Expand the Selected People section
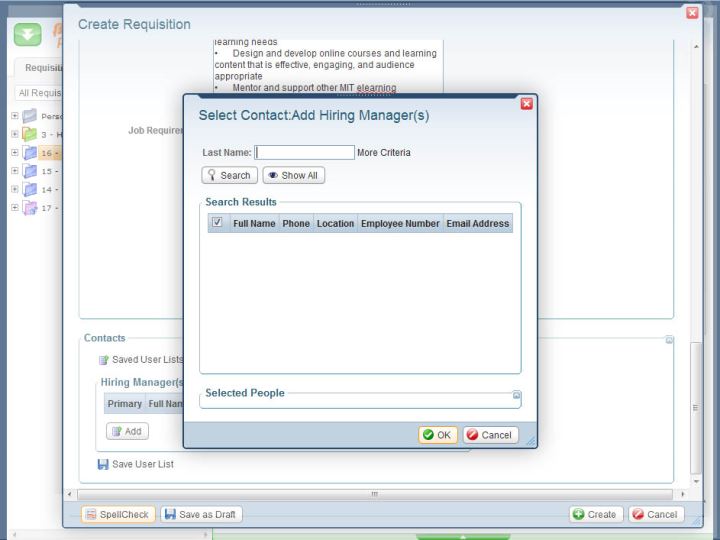 (516, 395)
